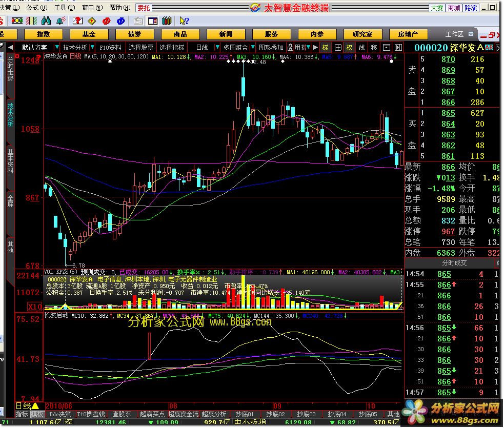Click the yellow diamond arrow icon
This screenshot has width=504, height=428.
point(92,21)
